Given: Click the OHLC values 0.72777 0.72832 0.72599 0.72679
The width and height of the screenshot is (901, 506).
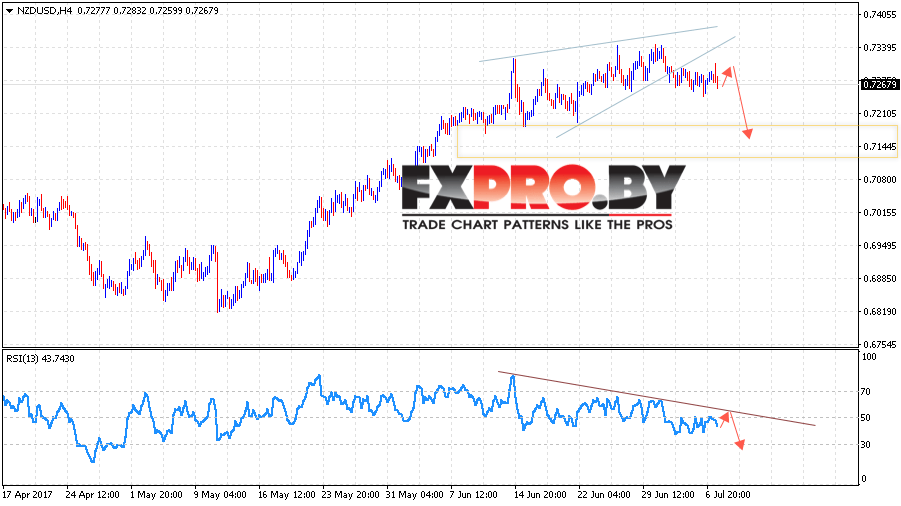Looking at the screenshot, I should tap(147, 10).
